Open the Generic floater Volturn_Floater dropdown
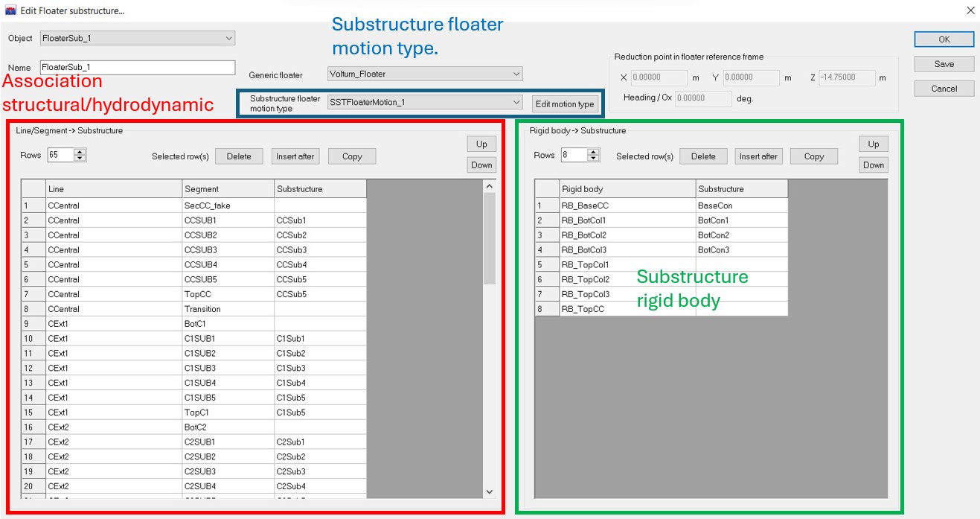980x519 pixels. point(516,74)
